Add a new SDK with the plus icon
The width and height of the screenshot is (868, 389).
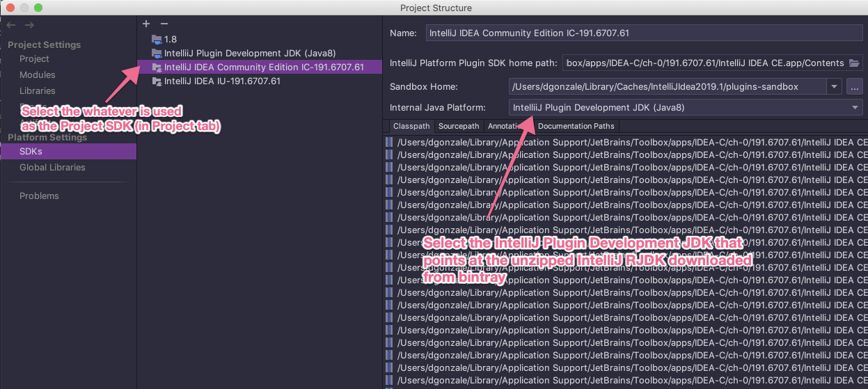click(x=146, y=24)
